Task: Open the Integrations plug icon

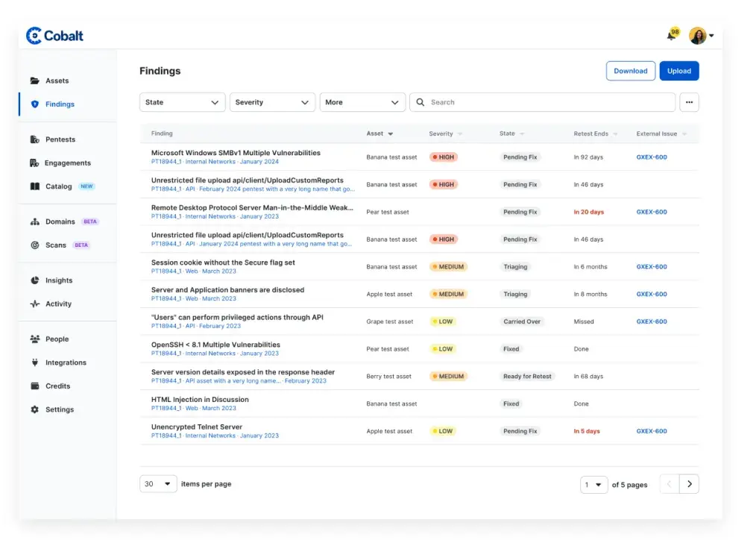Action: pos(35,362)
